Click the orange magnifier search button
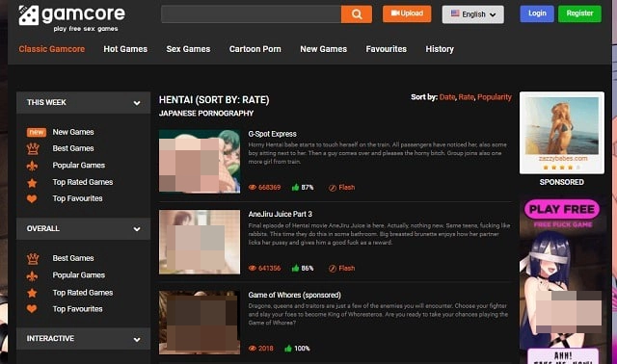 point(357,14)
